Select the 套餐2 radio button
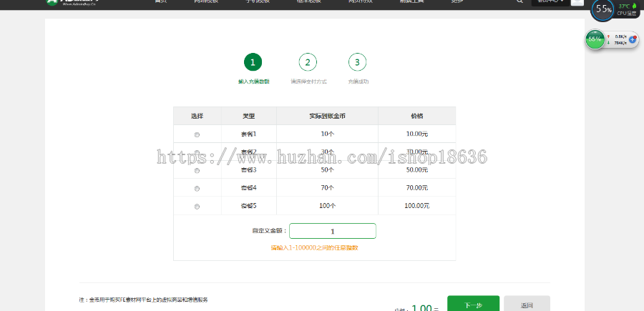 point(197,152)
